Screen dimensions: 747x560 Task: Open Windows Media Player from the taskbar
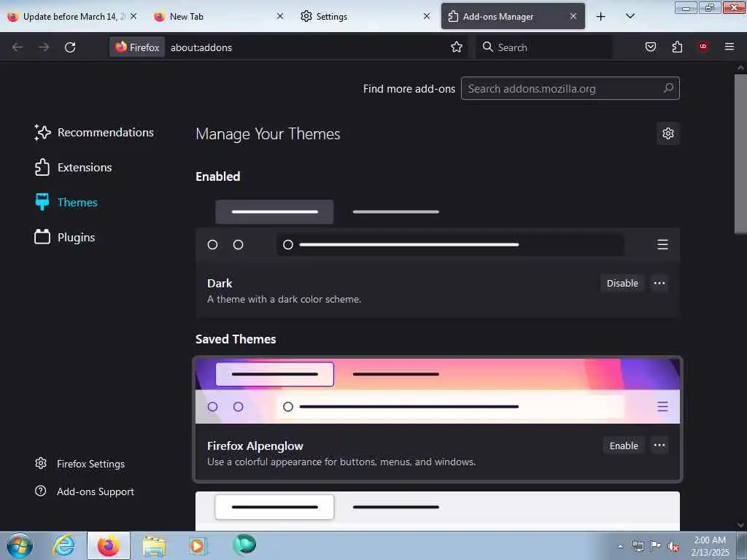[x=197, y=545]
